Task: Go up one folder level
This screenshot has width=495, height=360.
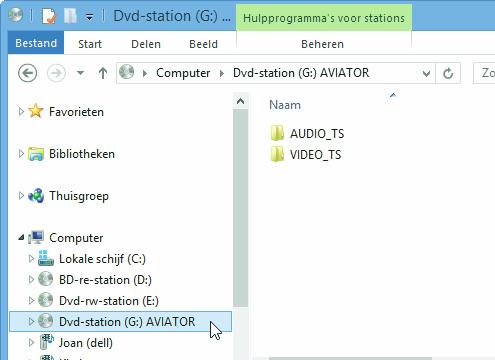Action: pyautogui.click(x=103, y=73)
